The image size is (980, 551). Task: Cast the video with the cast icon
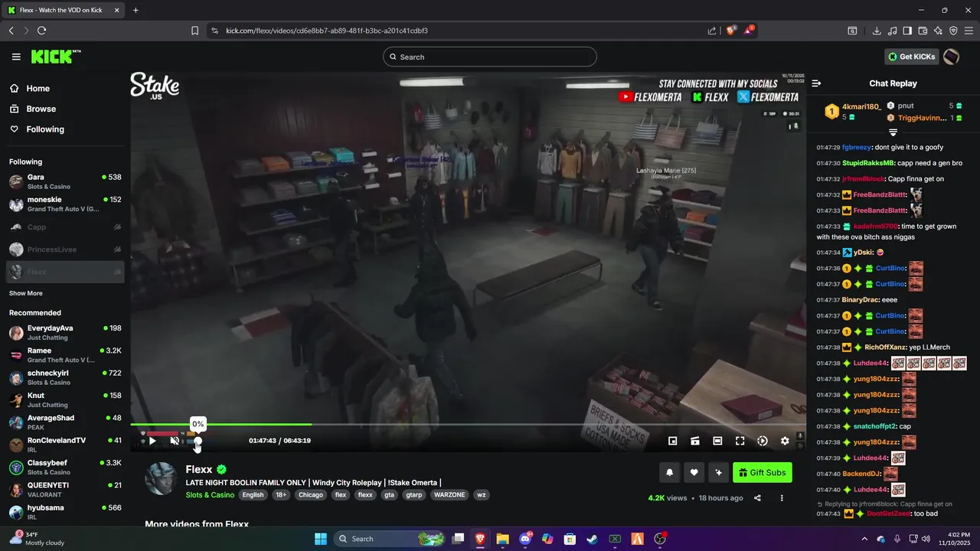coord(695,441)
